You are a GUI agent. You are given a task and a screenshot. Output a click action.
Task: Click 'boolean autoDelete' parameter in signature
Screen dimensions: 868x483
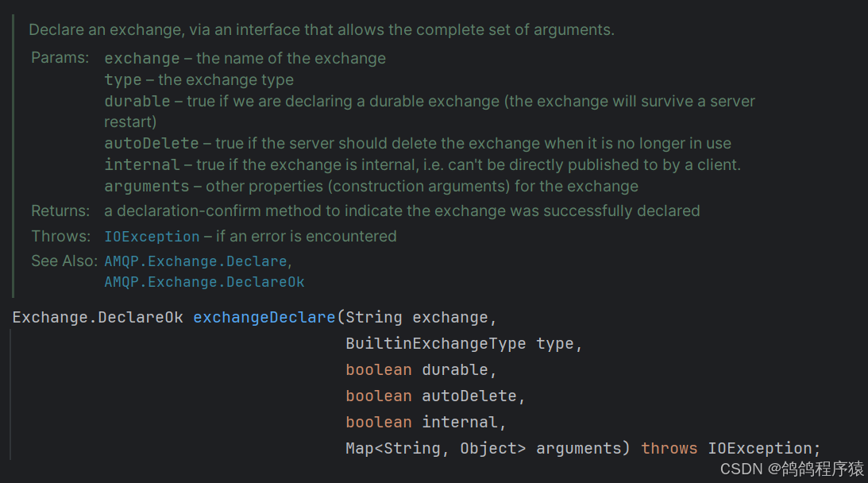[431, 396]
